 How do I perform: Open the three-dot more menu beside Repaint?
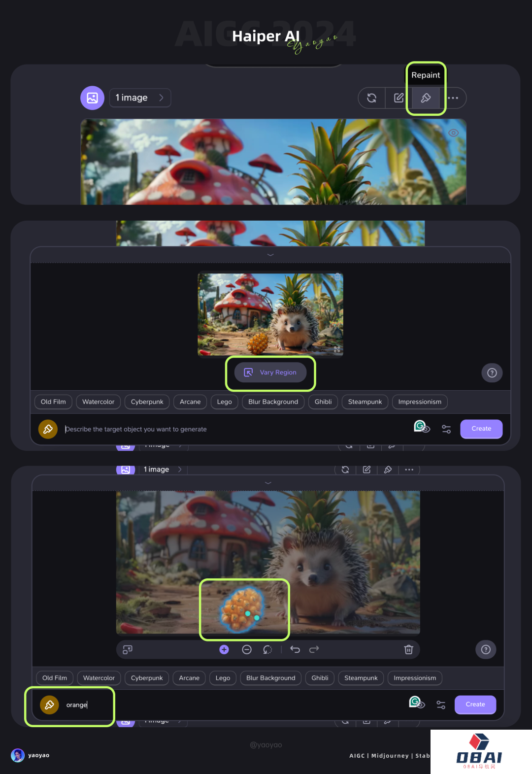[453, 98]
